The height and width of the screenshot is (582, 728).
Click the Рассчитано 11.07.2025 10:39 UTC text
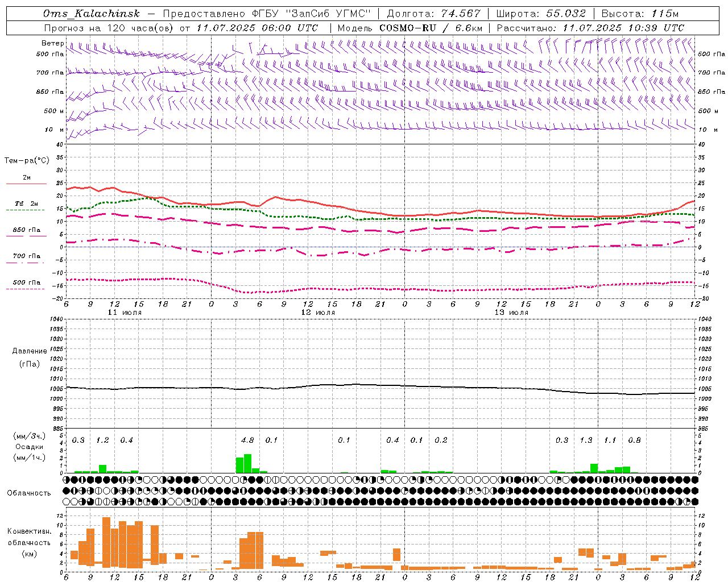pos(590,28)
